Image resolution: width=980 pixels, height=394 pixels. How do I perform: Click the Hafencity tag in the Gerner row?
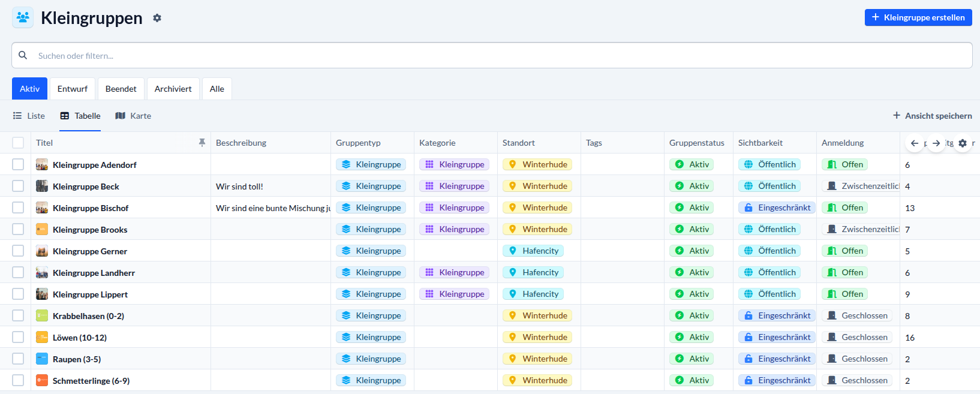(533, 251)
